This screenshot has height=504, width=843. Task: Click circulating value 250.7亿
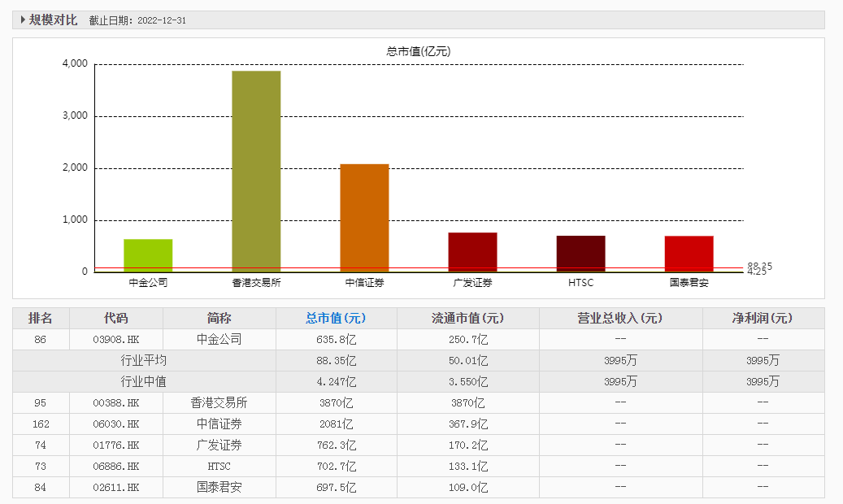(x=467, y=340)
